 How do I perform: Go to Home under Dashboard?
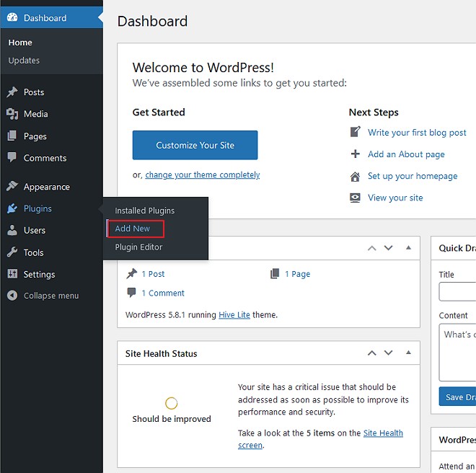20,43
